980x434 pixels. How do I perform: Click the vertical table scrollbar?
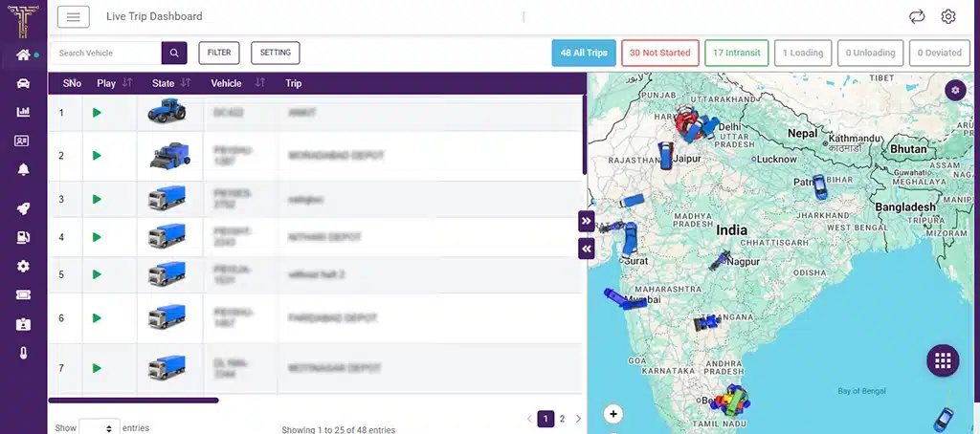pos(585,135)
